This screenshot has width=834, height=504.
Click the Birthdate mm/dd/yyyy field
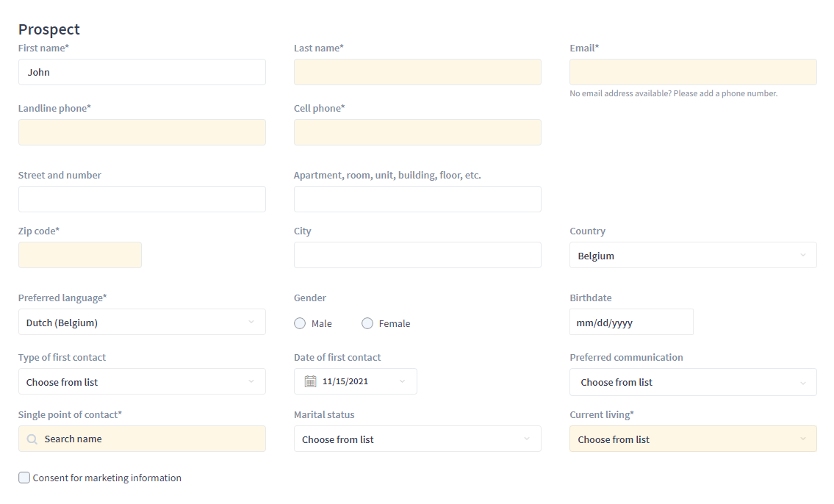631,323
